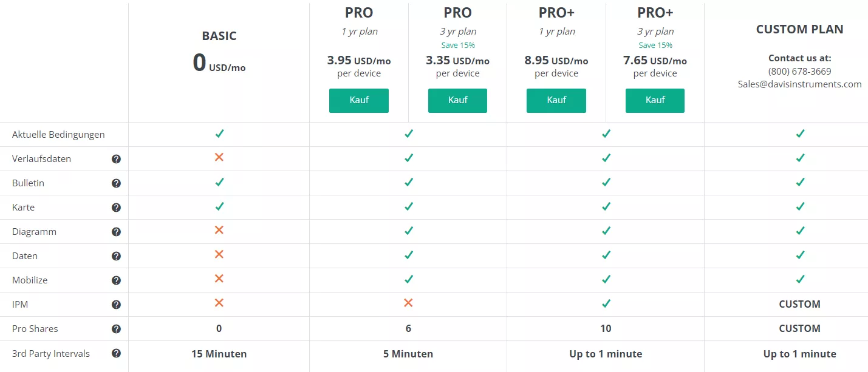Screen dimensions: 868x372
Task: Click the BASIC plan heading
Action: pos(219,36)
